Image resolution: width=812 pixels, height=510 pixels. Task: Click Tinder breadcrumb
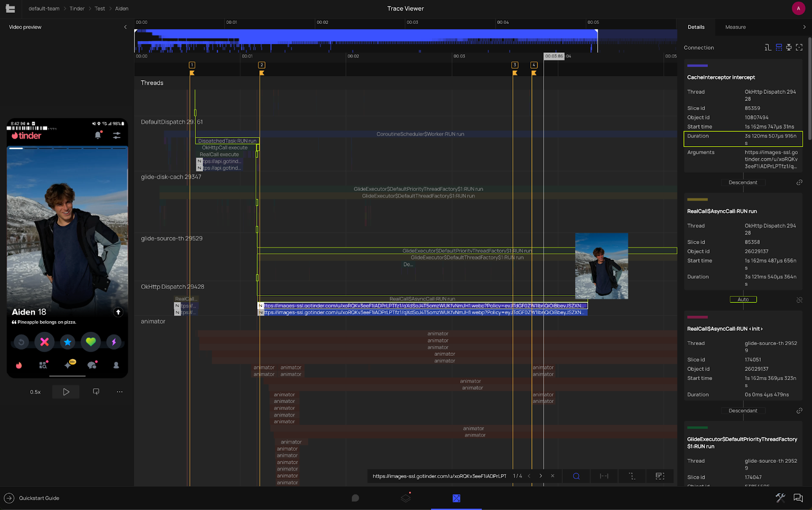pos(77,9)
